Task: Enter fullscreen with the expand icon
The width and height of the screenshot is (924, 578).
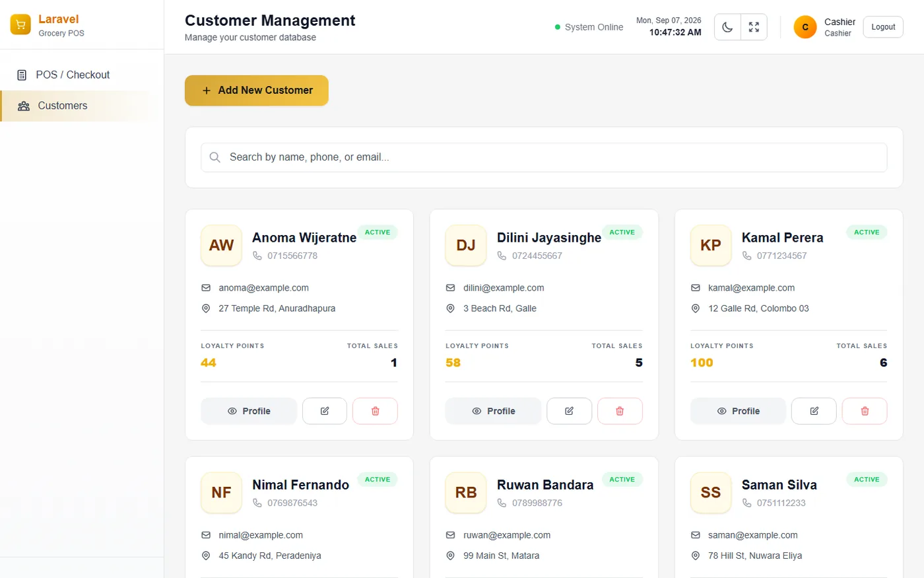Action: click(754, 27)
